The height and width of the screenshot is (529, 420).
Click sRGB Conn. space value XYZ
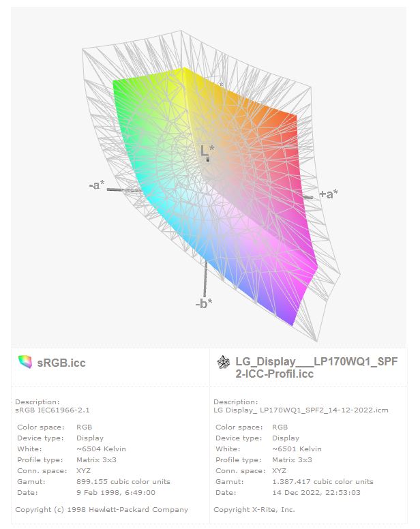83,470
